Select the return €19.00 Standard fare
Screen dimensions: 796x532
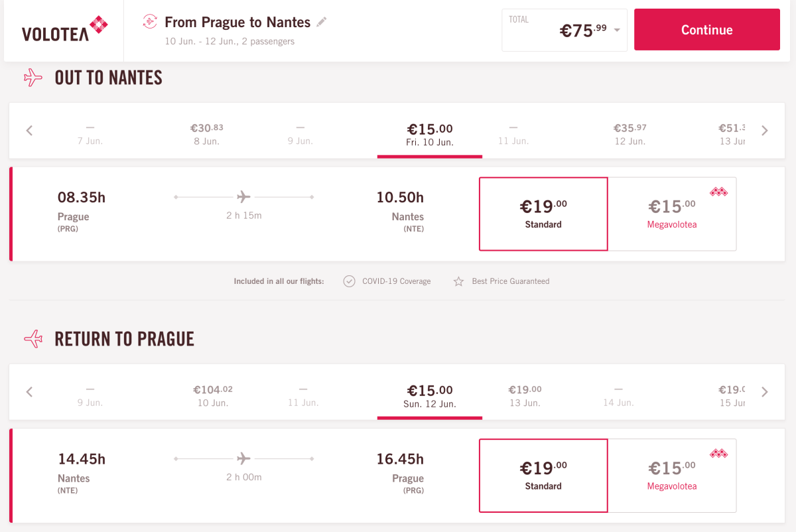(543, 475)
